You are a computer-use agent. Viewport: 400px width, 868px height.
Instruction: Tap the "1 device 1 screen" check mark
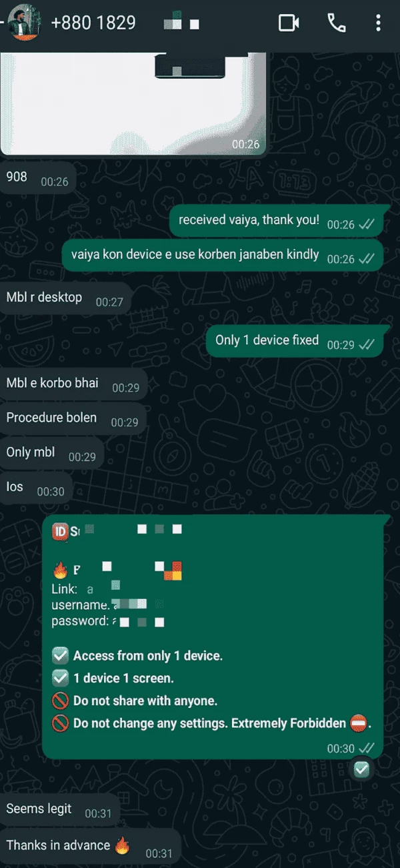(x=60, y=678)
